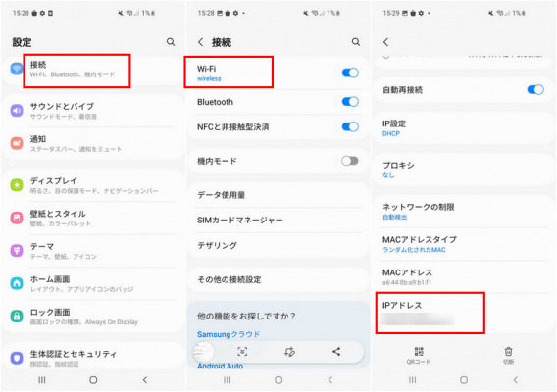
Task: Tap the screenshot preview thumbnail
Action: point(203,352)
